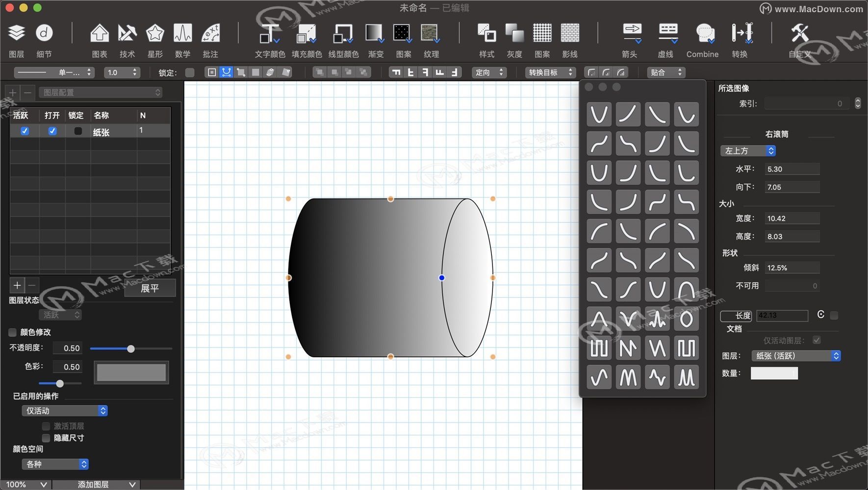
Task: Open the 纸张 (活跃) layer dropdown
Action: pyautogui.click(x=796, y=356)
